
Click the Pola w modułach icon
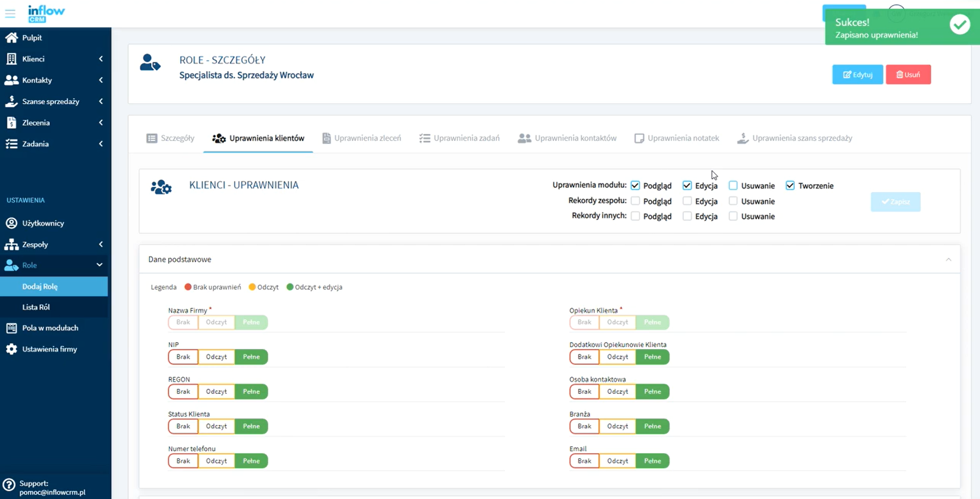pyautogui.click(x=11, y=328)
